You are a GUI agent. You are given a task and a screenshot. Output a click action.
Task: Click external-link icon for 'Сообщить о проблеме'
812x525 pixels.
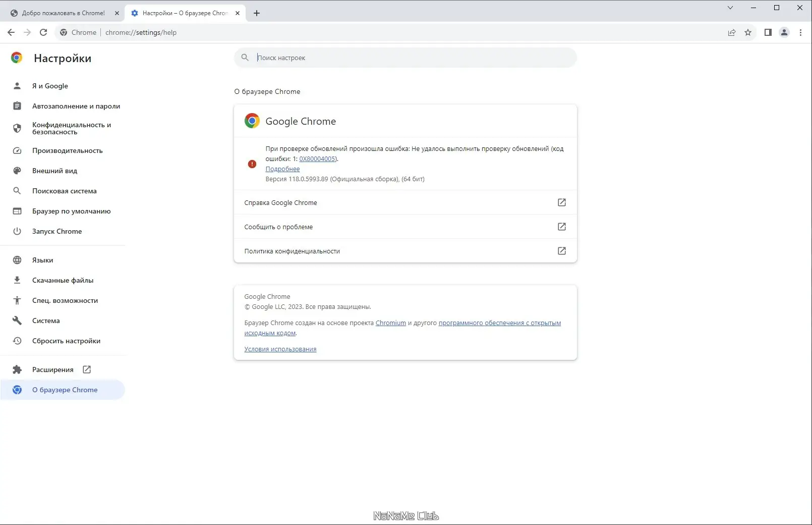[562, 227]
